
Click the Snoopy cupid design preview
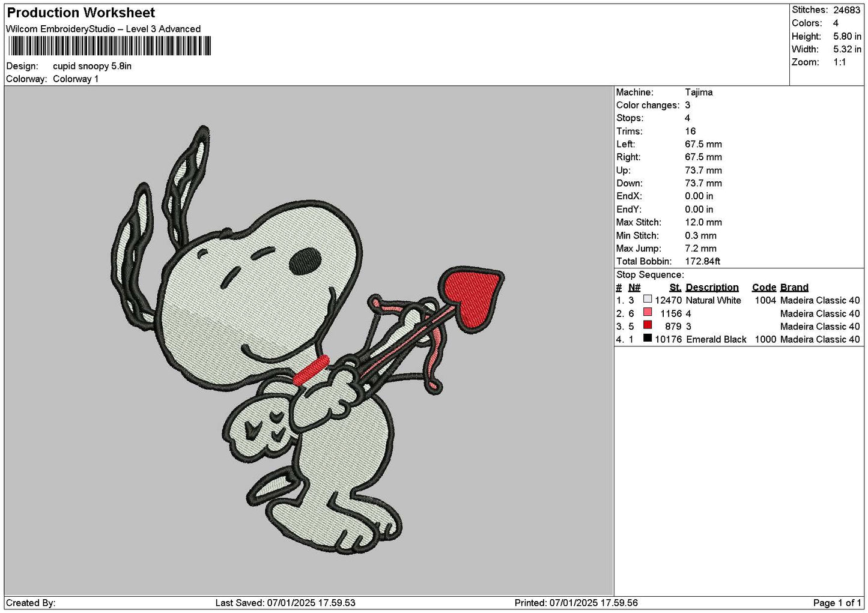point(308,339)
